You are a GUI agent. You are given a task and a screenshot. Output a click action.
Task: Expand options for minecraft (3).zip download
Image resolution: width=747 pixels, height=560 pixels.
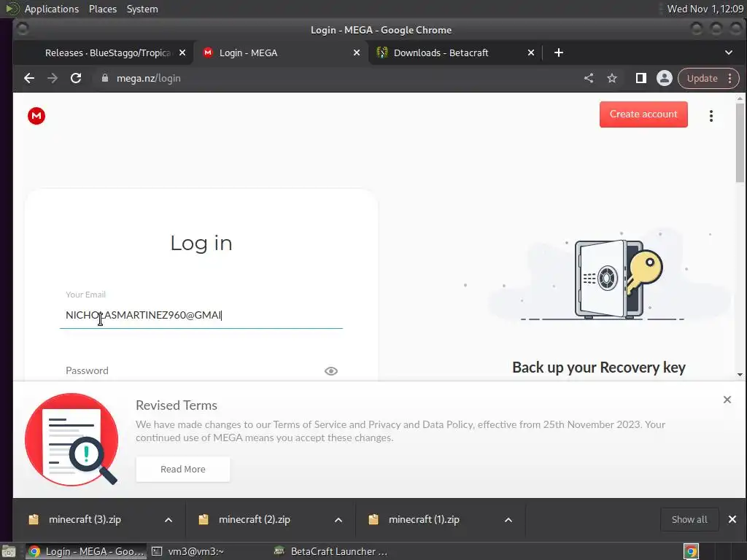coord(169,520)
